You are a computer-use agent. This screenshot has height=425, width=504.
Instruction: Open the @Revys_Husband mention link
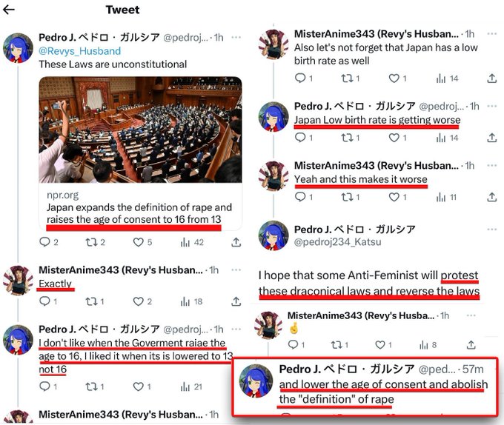80,51
